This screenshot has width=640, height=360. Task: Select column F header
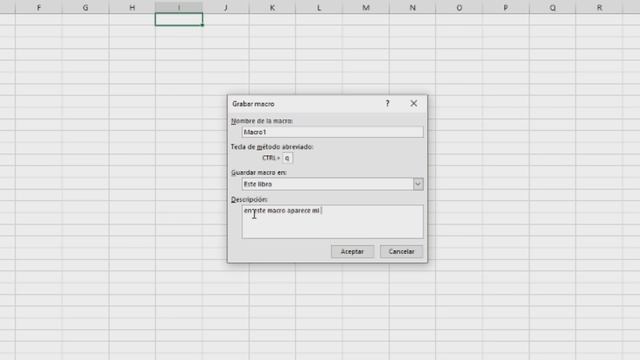point(39,7)
